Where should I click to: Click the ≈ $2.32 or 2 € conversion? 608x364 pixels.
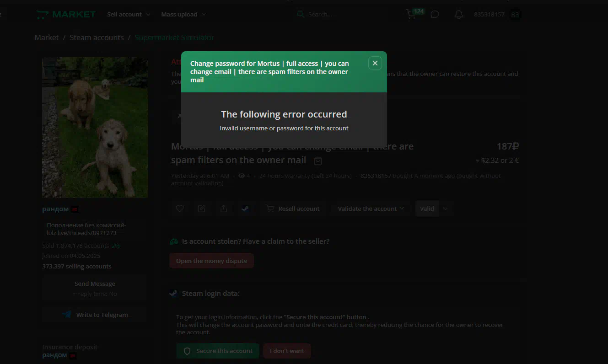(497, 161)
